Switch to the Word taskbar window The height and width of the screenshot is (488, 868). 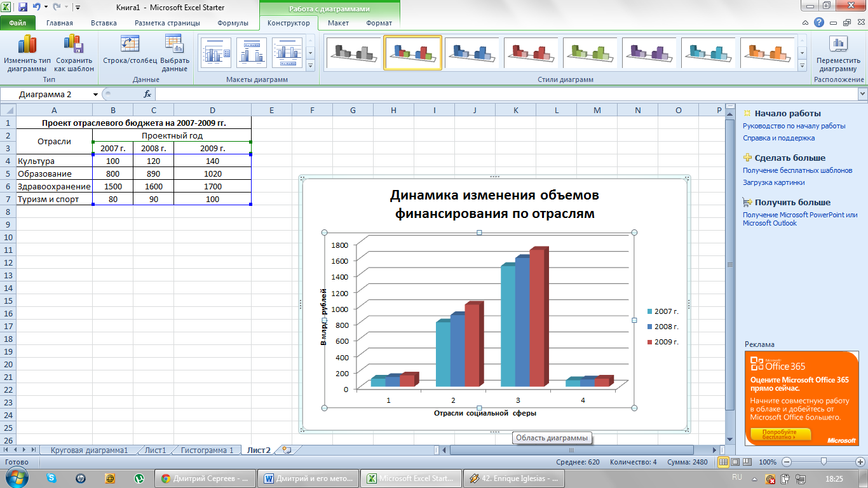click(x=309, y=478)
